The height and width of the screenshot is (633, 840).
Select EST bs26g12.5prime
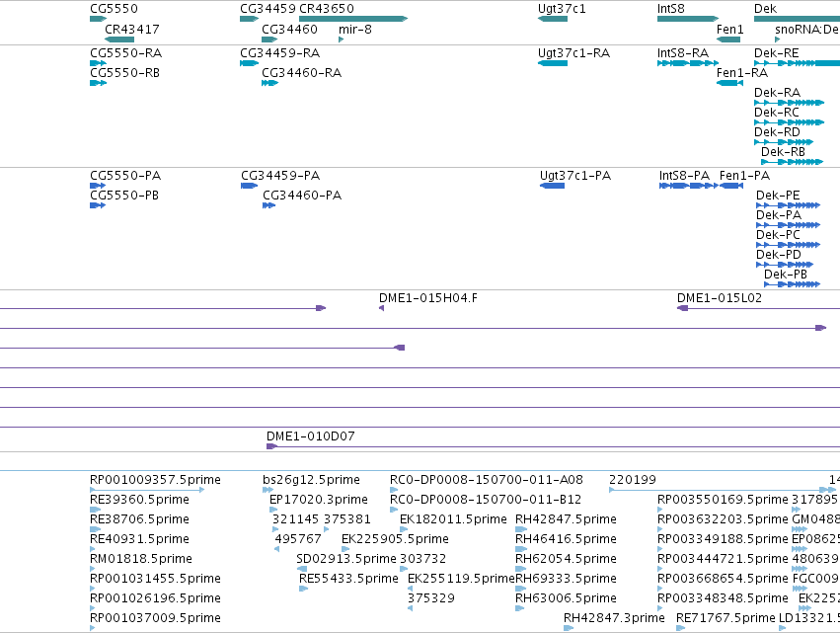311,480
